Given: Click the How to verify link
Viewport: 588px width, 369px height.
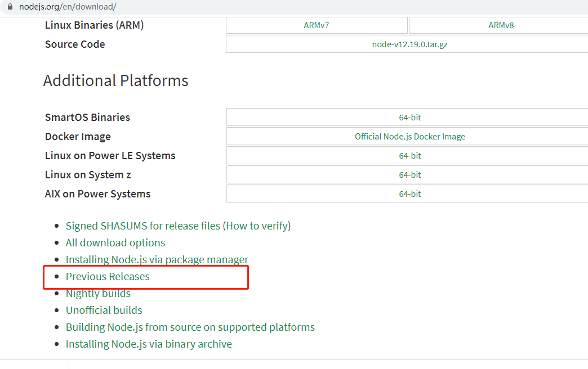Looking at the screenshot, I should [x=257, y=226].
